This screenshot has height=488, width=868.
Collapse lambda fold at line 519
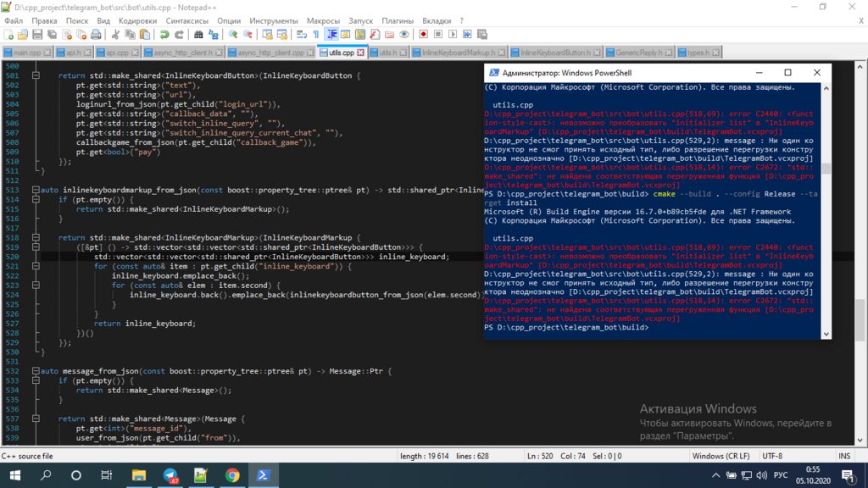pos(36,247)
